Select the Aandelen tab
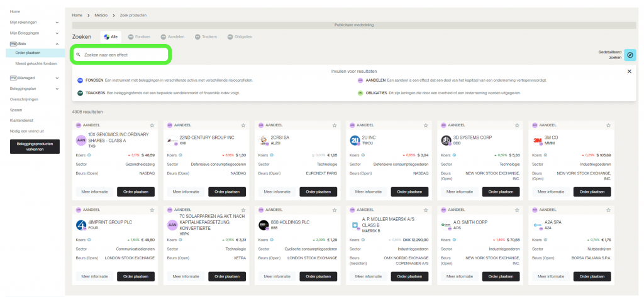 [x=172, y=36]
